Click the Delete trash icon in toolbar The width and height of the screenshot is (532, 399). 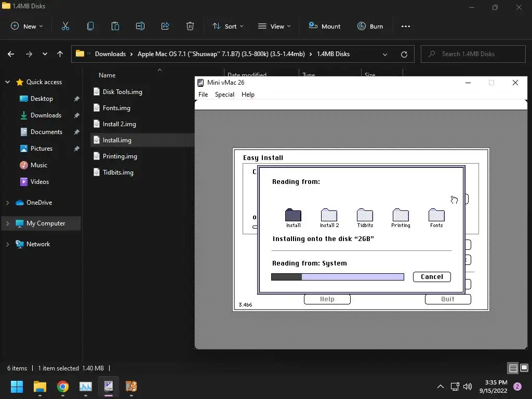pos(190,26)
